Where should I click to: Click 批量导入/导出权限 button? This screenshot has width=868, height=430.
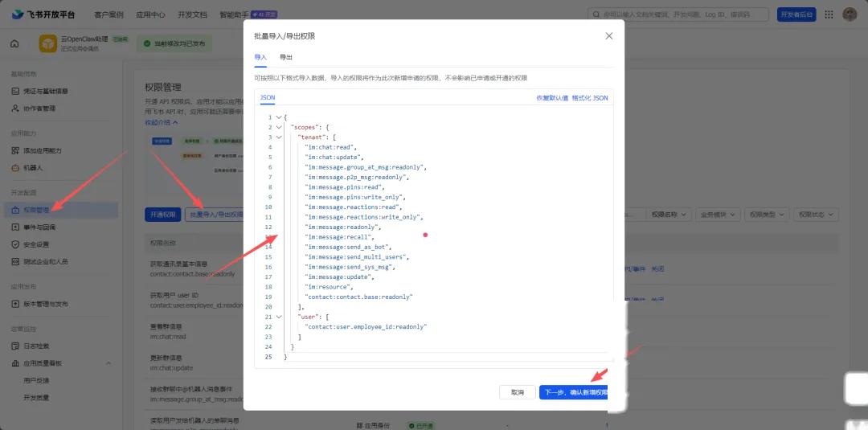pos(215,215)
